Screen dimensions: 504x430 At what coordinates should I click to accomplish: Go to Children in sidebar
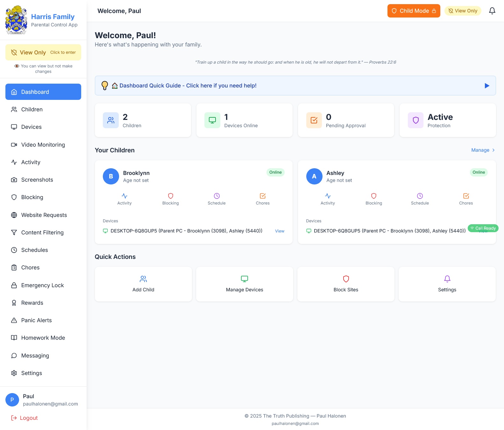pos(43,109)
